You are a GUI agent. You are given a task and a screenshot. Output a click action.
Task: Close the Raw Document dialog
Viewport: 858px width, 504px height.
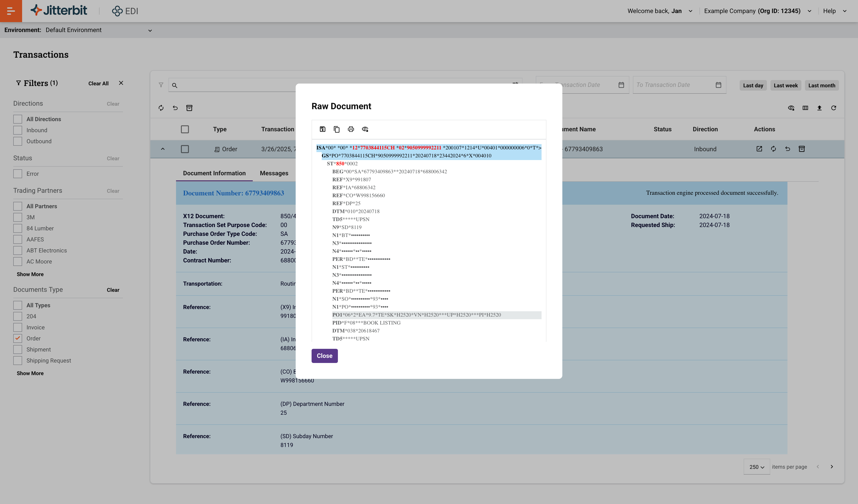click(324, 356)
